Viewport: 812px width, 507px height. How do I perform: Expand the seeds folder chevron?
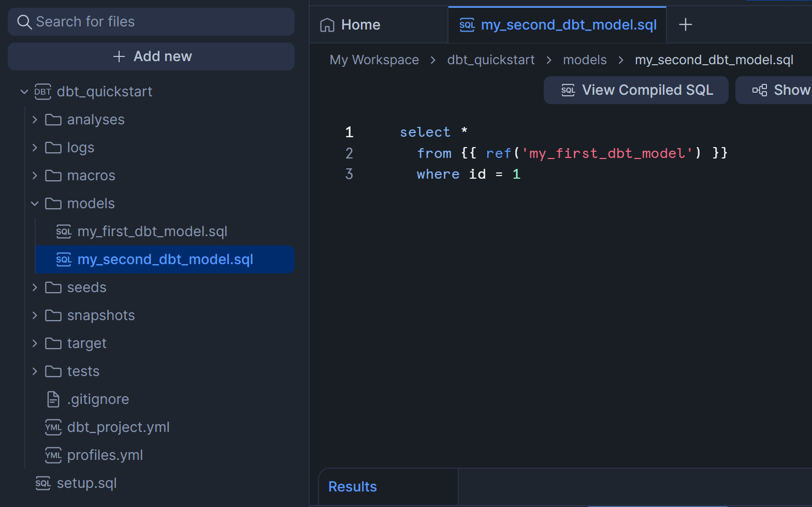tap(35, 287)
